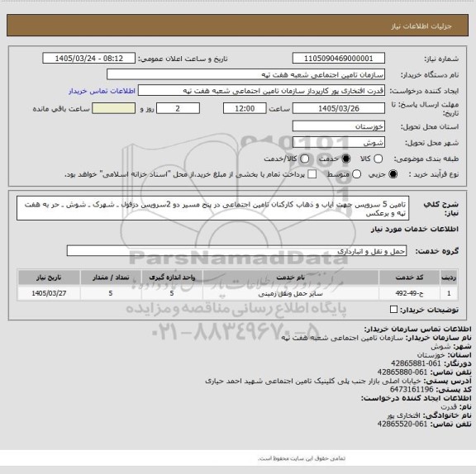The width and height of the screenshot is (476, 474).
Task: Click the announcement date field 1405/03/24 - 08:12
Action: pos(89,59)
